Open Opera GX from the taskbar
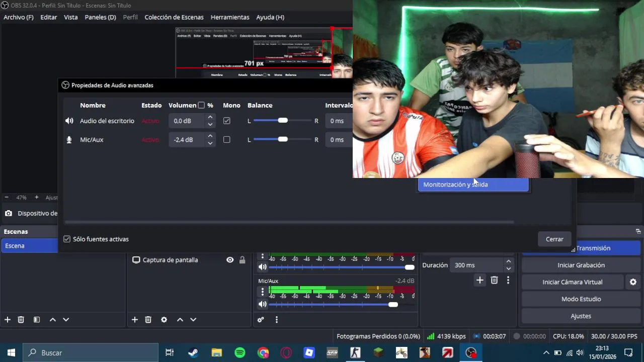This screenshot has height=362, width=644. (286, 353)
